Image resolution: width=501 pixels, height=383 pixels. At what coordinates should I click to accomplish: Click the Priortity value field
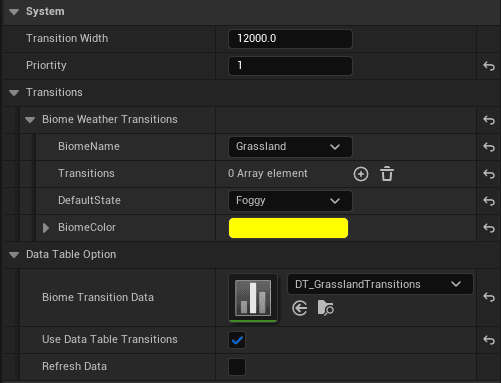tap(290, 66)
